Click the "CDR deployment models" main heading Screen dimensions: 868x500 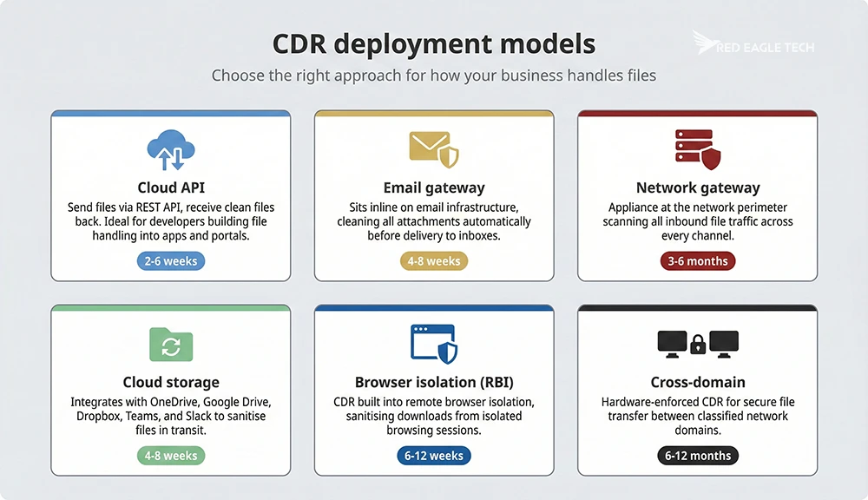point(433,43)
